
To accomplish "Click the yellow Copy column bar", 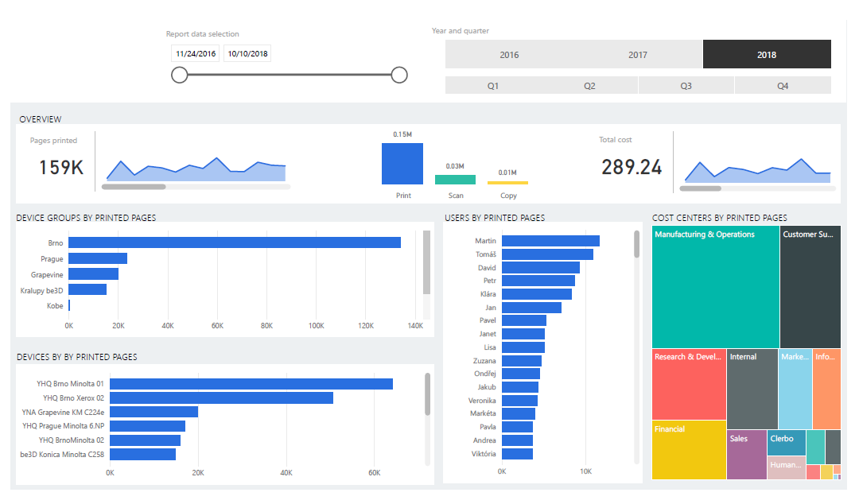I will click(507, 182).
